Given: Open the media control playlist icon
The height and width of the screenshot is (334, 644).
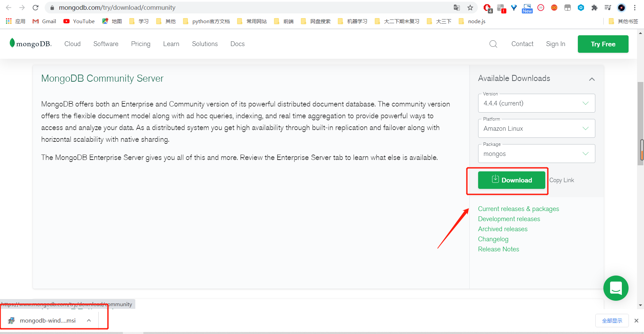Looking at the screenshot, I should (608, 7).
